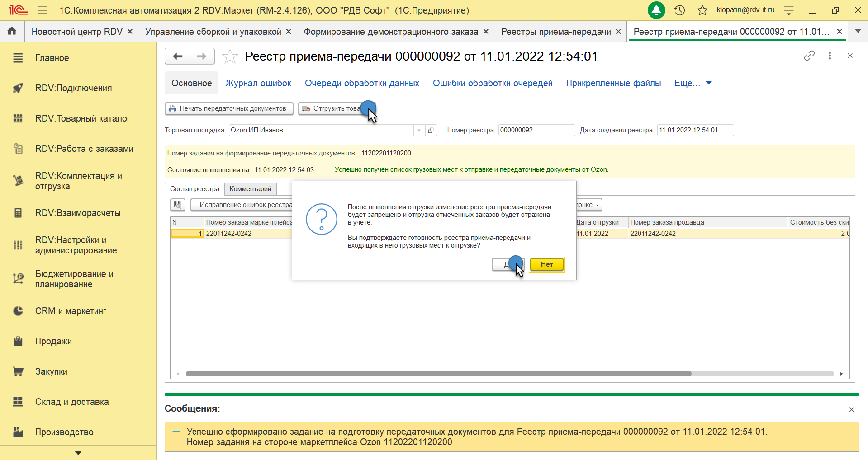Open the history clock icon

coord(679,10)
